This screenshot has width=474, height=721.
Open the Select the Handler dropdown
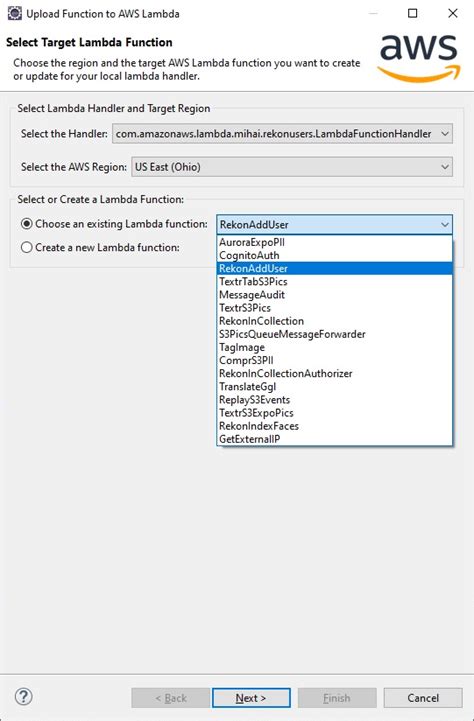point(282,134)
